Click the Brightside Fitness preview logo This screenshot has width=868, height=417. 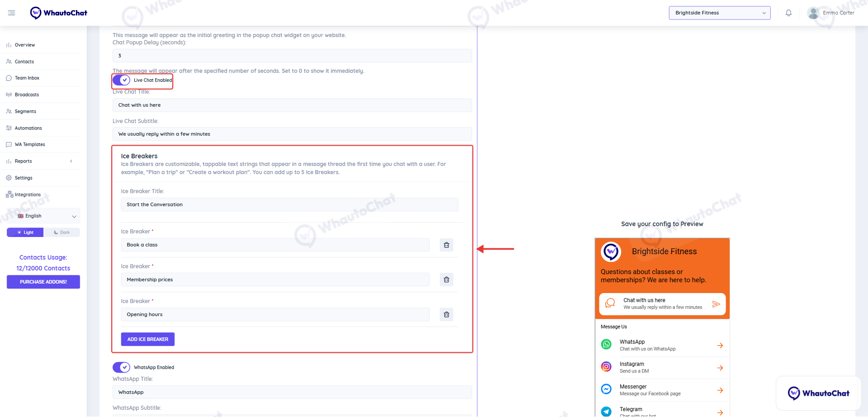(611, 251)
